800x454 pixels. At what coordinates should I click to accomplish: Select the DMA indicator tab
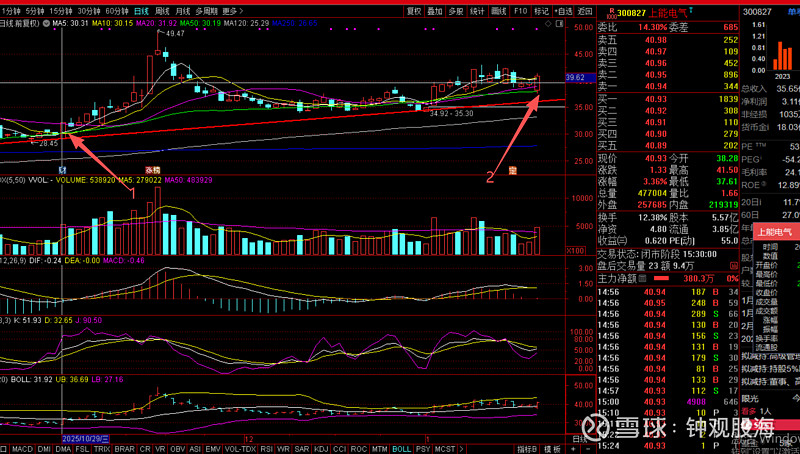pos(63,449)
